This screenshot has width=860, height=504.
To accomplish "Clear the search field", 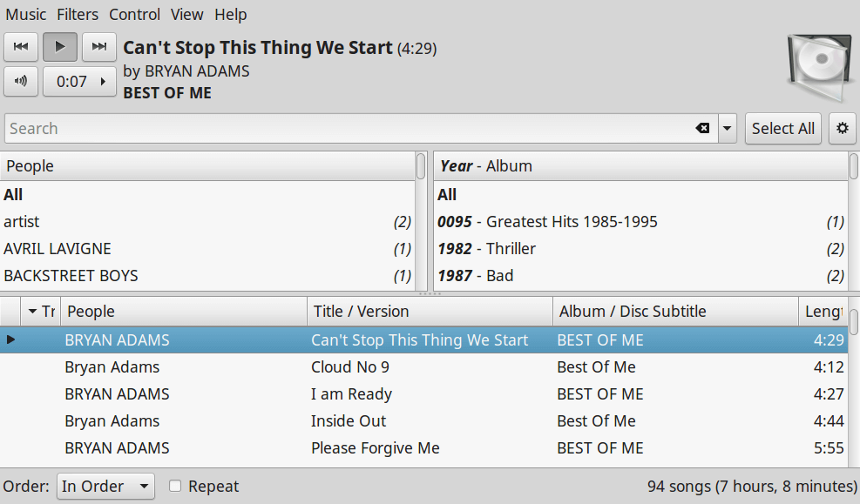I will pos(702,129).
